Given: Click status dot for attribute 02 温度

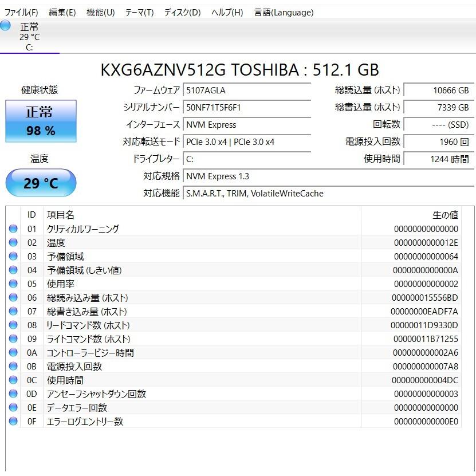Looking at the screenshot, I should coord(13,242).
